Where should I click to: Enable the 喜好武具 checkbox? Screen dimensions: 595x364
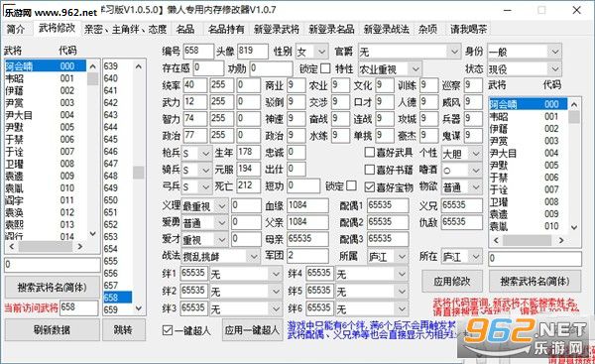[369, 152]
